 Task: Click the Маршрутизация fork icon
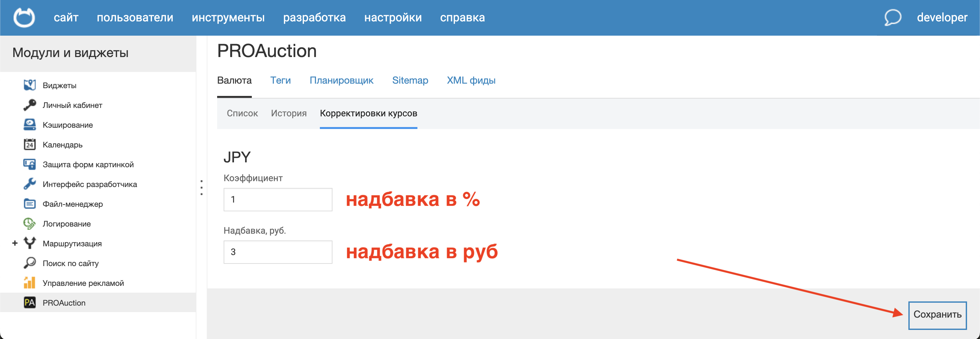(x=30, y=243)
